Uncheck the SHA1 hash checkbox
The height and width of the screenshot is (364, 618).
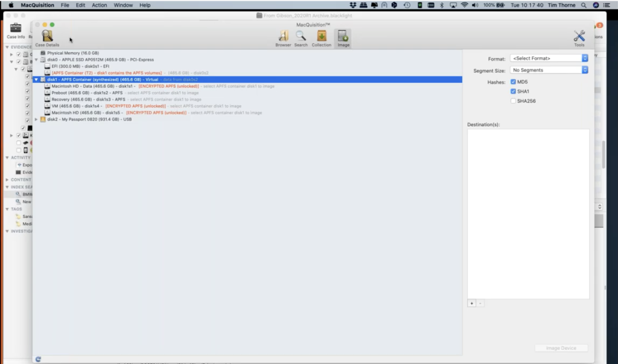(x=513, y=91)
